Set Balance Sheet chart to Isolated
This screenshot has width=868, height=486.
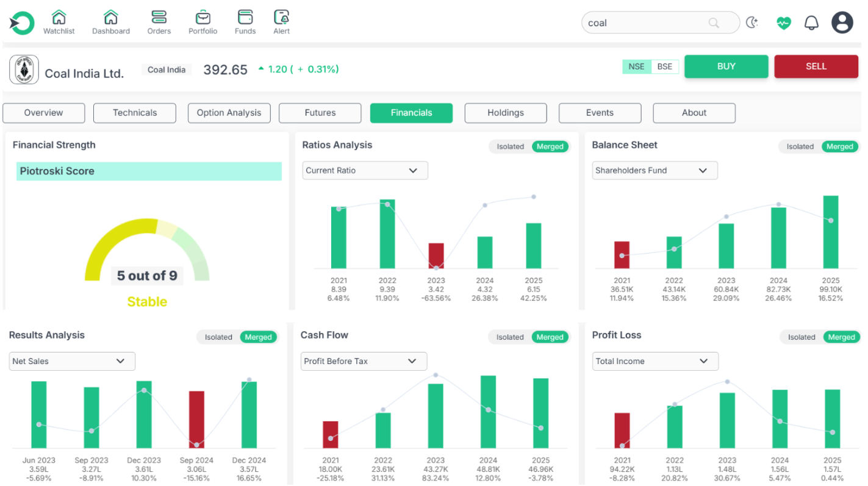[x=800, y=146]
